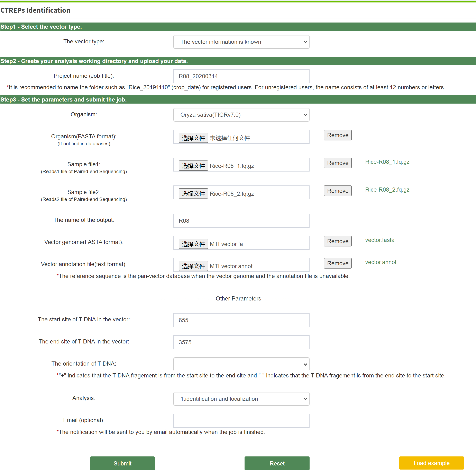
Task: Choose file for Sample file2
Action: pos(193,194)
